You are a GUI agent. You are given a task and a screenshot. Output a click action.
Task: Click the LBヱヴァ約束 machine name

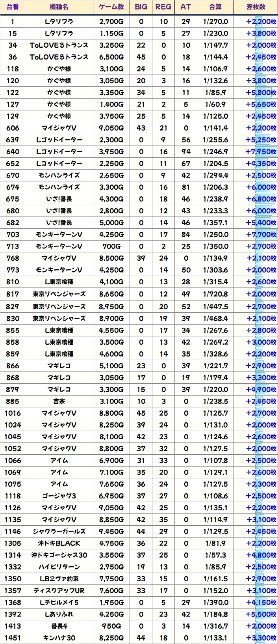(59, 579)
